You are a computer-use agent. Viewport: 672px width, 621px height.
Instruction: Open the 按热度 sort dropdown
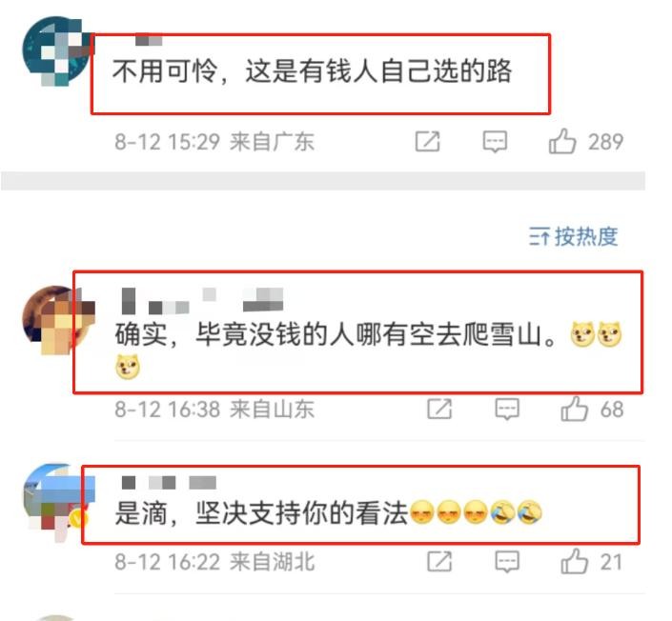point(574,236)
